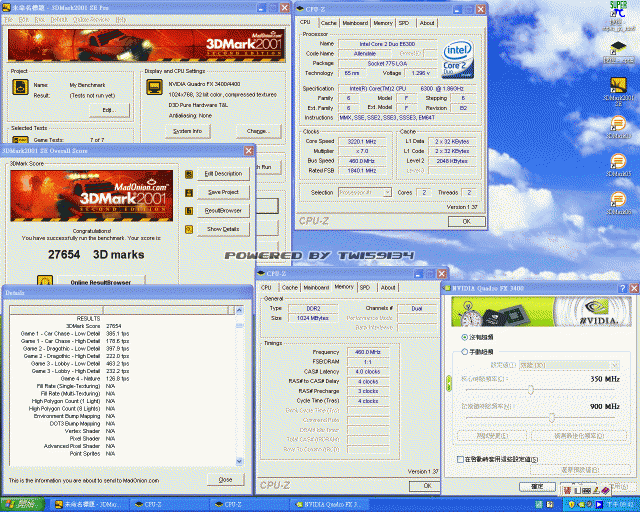640x512 pixels.
Task: Click the 350 MHz core clock slider
Action: 531,390
